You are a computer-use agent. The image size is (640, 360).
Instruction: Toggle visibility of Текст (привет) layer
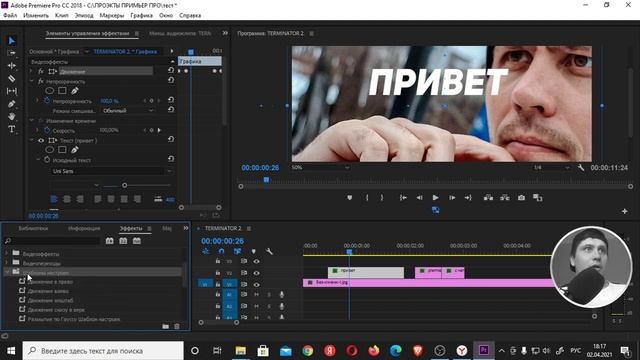pyautogui.click(x=41, y=140)
